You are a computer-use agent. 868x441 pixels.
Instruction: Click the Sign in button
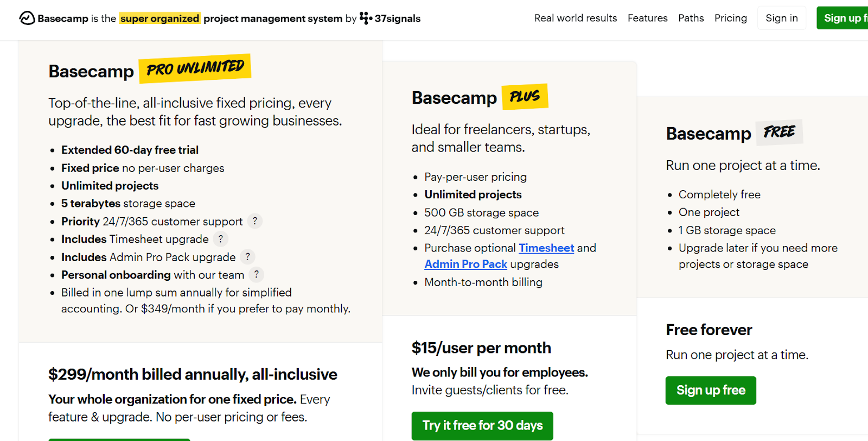point(782,18)
